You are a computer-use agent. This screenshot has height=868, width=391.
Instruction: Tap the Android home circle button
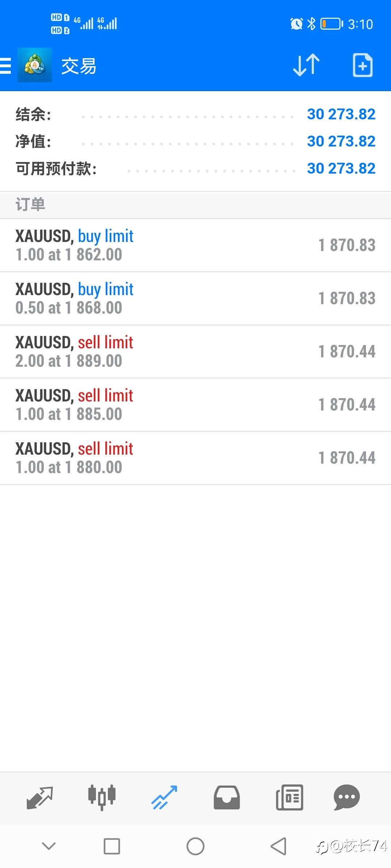195,846
